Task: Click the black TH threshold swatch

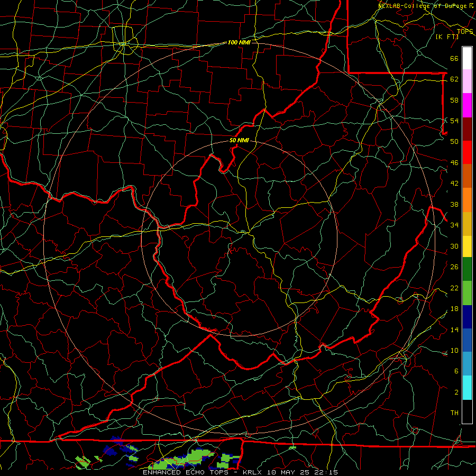Action: [467, 411]
